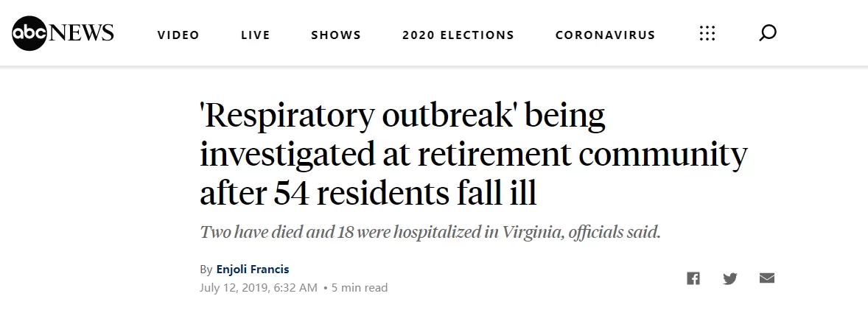This screenshot has width=868, height=310.
Task: Open the LIVE nav item
Action: click(255, 35)
